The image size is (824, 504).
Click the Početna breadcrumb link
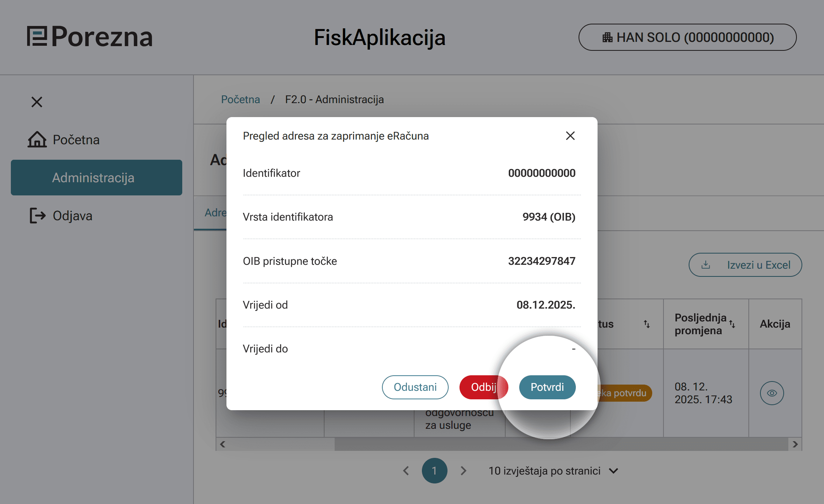(x=240, y=100)
